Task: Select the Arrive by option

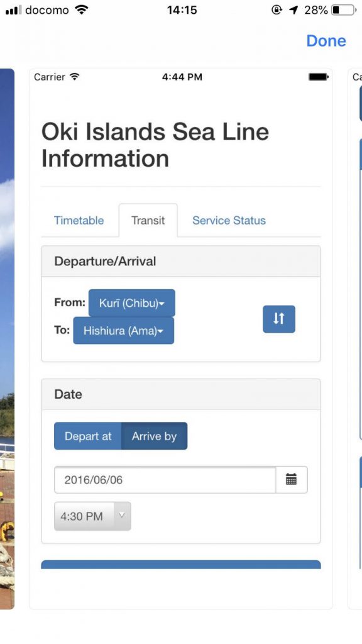Action: click(x=155, y=436)
